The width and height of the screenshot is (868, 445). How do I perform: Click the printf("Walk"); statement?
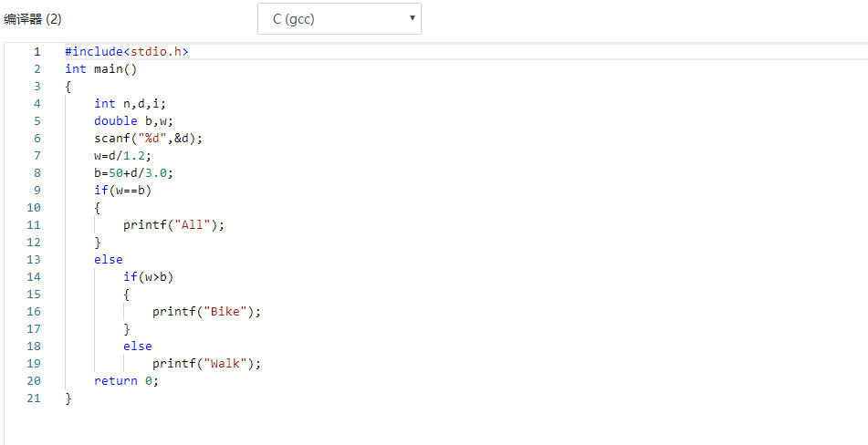point(206,364)
